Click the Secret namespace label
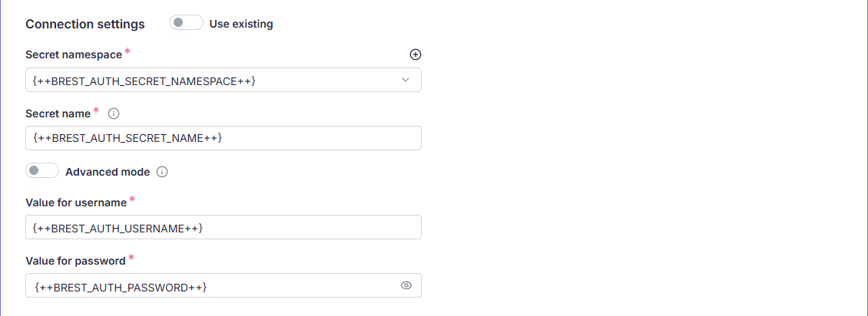The image size is (868, 316). point(74,54)
